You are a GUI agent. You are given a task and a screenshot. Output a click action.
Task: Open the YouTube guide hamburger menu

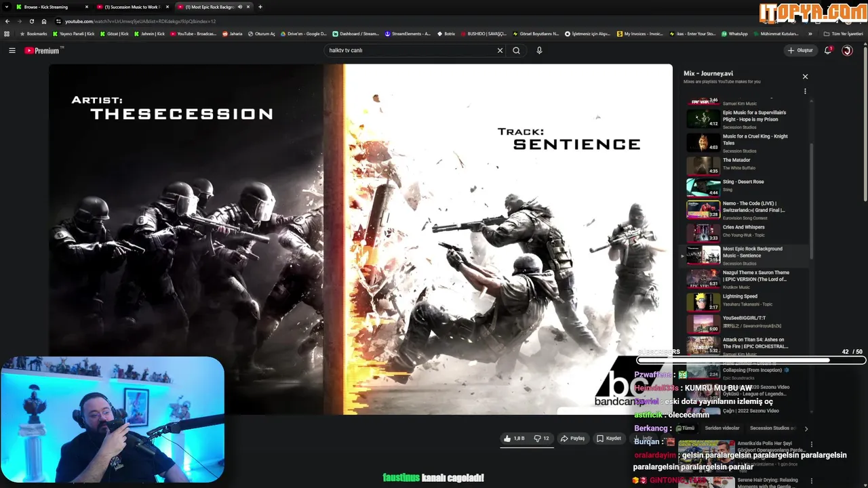(x=12, y=50)
